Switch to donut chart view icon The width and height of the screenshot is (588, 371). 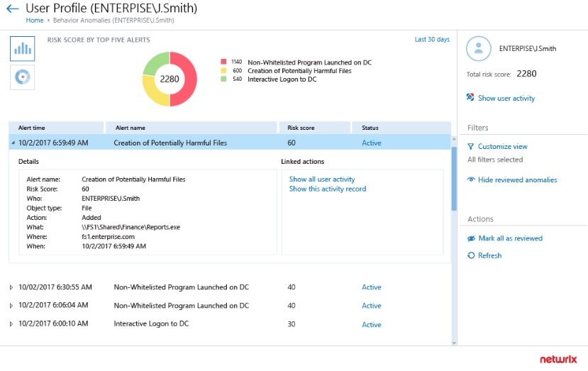[x=23, y=77]
